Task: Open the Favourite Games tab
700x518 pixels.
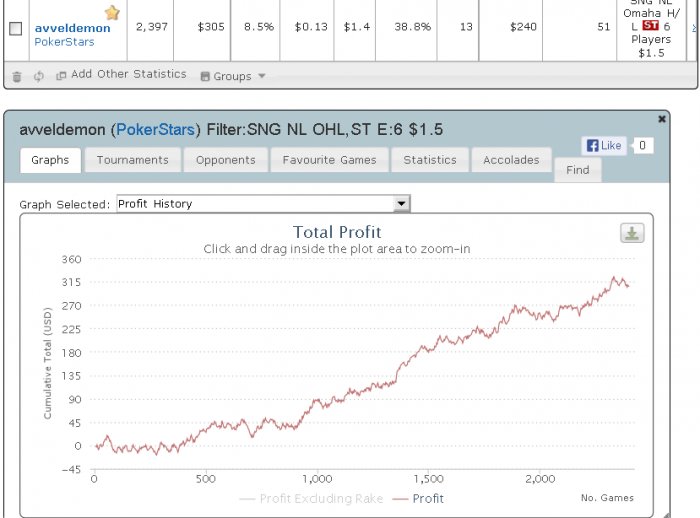Action: pyautogui.click(x=329, y=160)
